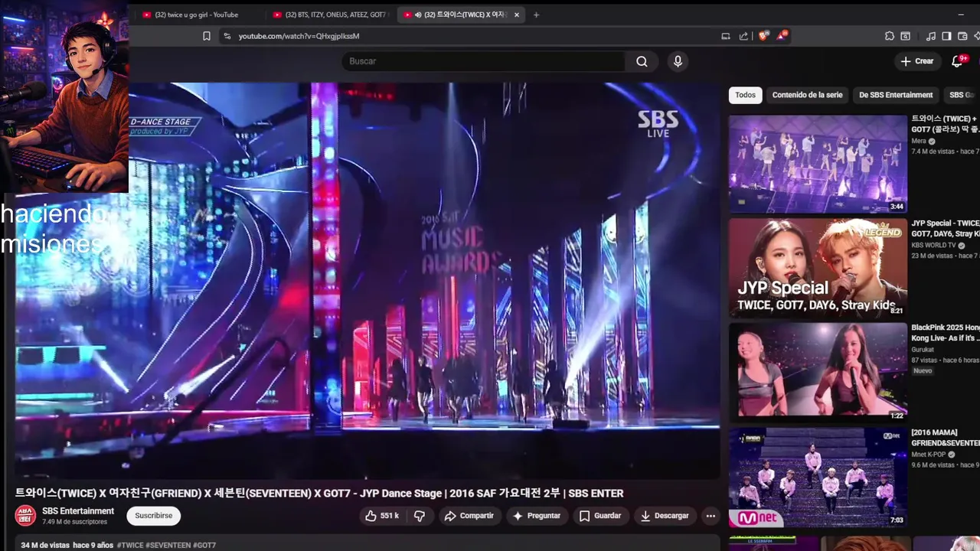Close the active TWICE video tab
This screenshot has height=551, width=980.
(517, 15)
